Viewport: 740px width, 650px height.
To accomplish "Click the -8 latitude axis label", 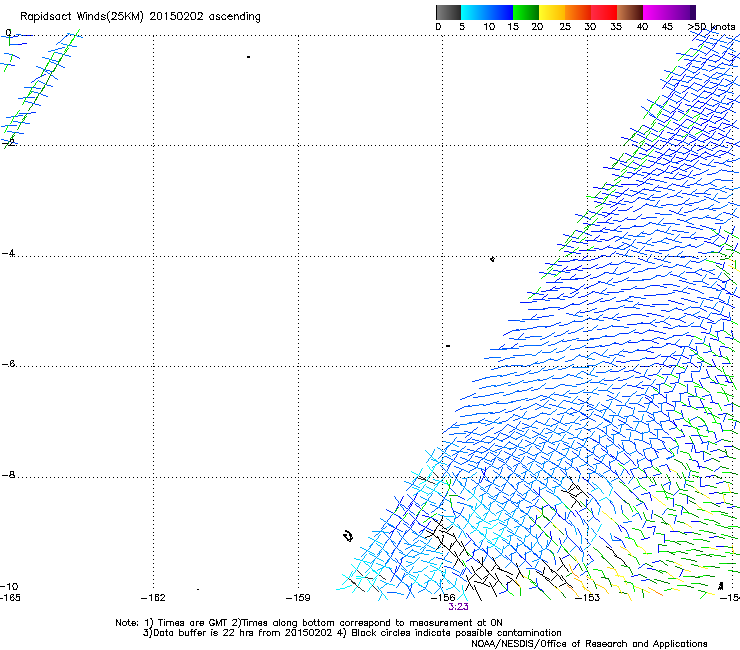I will (8, 474).
